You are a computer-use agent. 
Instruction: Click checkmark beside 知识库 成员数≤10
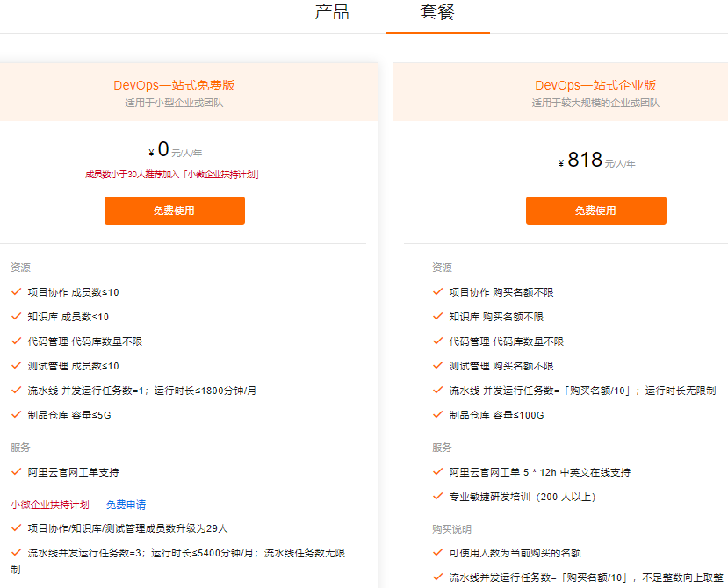[x=17, y=317]
